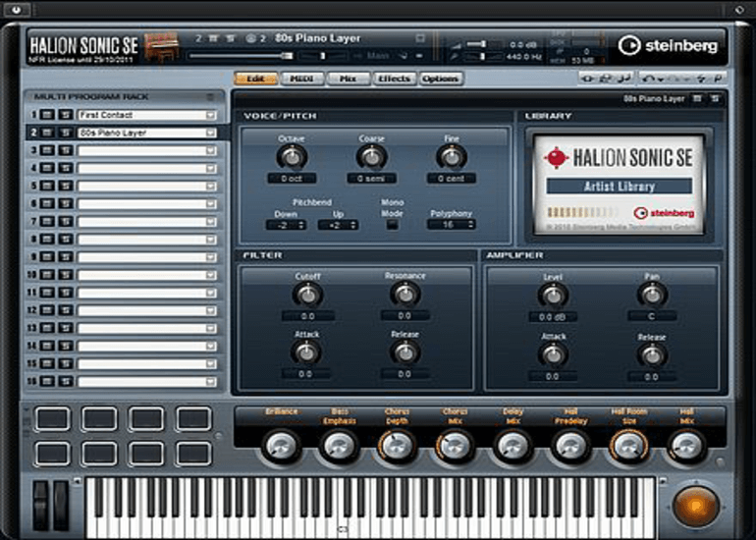
Task: Click the filter Cutoff knob
Action: 308,295
